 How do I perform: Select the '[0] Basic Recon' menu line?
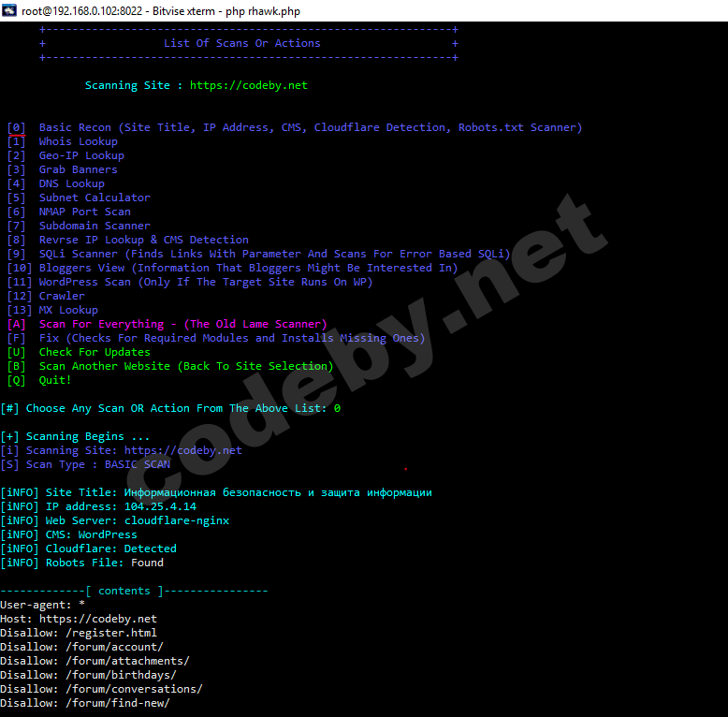tap(295, 127)
